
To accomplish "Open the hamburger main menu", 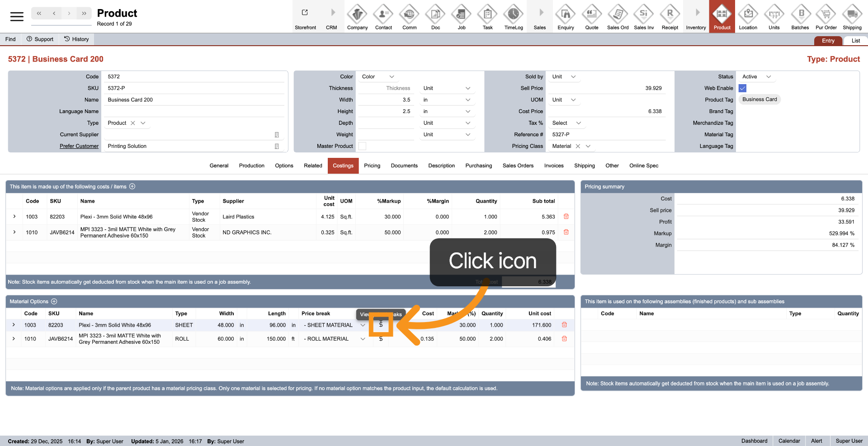I will click(x=17, y=17).
